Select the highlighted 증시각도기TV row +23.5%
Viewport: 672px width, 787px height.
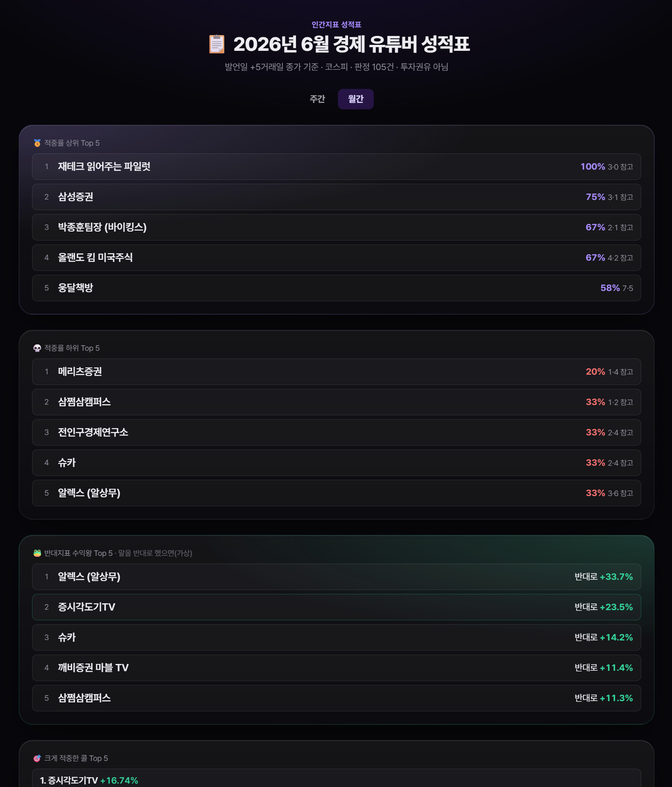(x=337, y=607)
